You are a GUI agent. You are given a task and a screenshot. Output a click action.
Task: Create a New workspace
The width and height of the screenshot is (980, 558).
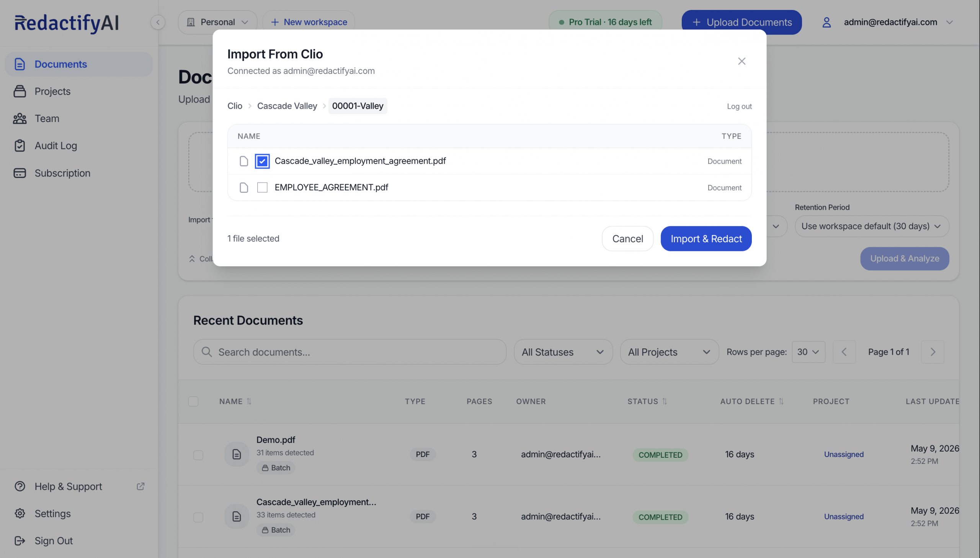[x=309, y=22]
